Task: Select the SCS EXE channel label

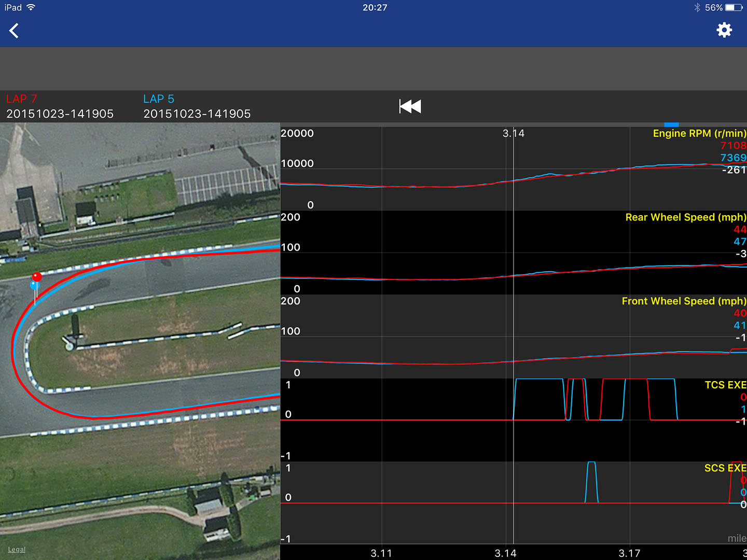Action: pyautogui.click(x=725, y=468)
